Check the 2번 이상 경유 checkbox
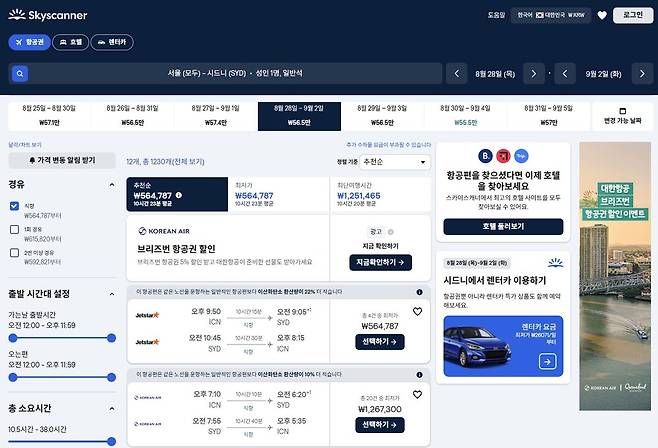 coord(14,253)
